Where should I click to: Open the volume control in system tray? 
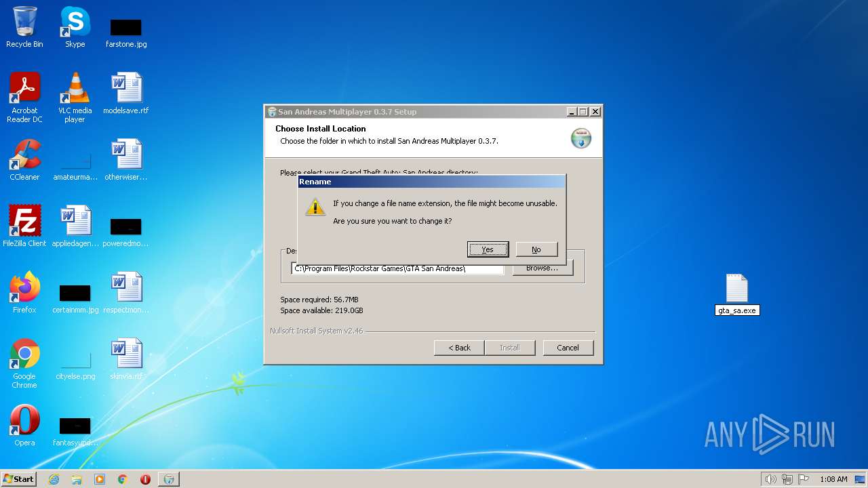[770, 479]
